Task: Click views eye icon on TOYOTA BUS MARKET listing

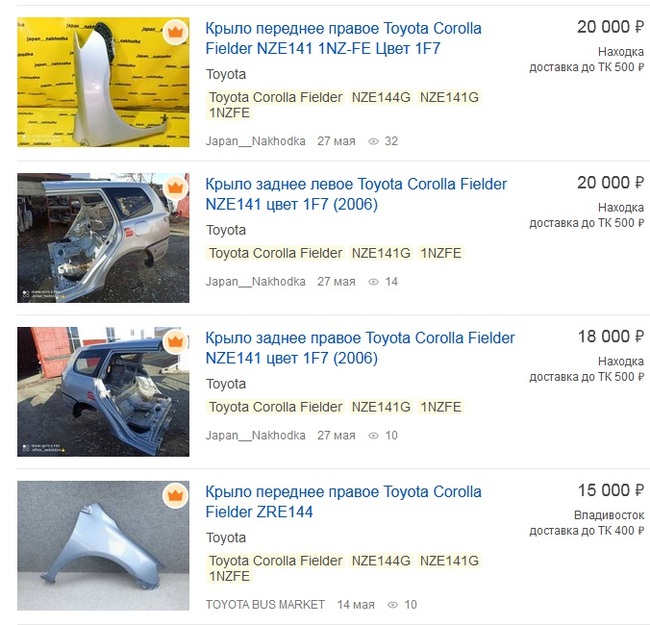Action: 392,605
